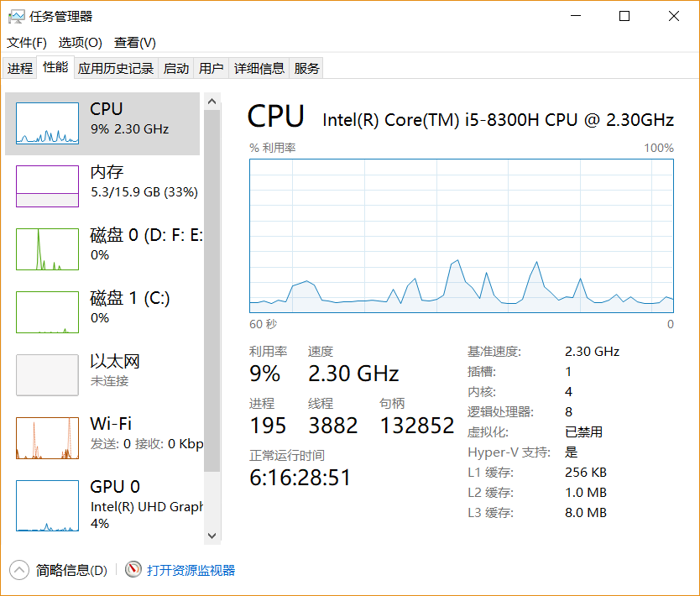The height and width of the screenshot is (596, 700).
Task: Click the CPU utilization history chart
Action: (x=461, y=236)
